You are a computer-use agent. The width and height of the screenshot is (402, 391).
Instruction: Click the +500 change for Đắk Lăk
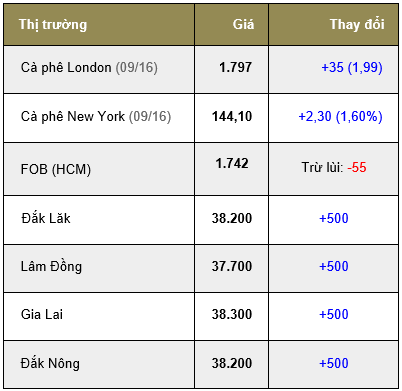pos(334,218)
